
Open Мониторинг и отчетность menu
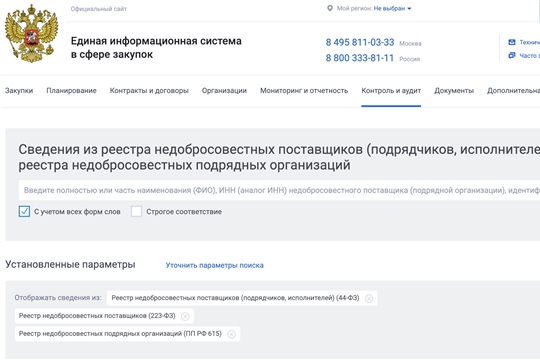tap(304, 91)
